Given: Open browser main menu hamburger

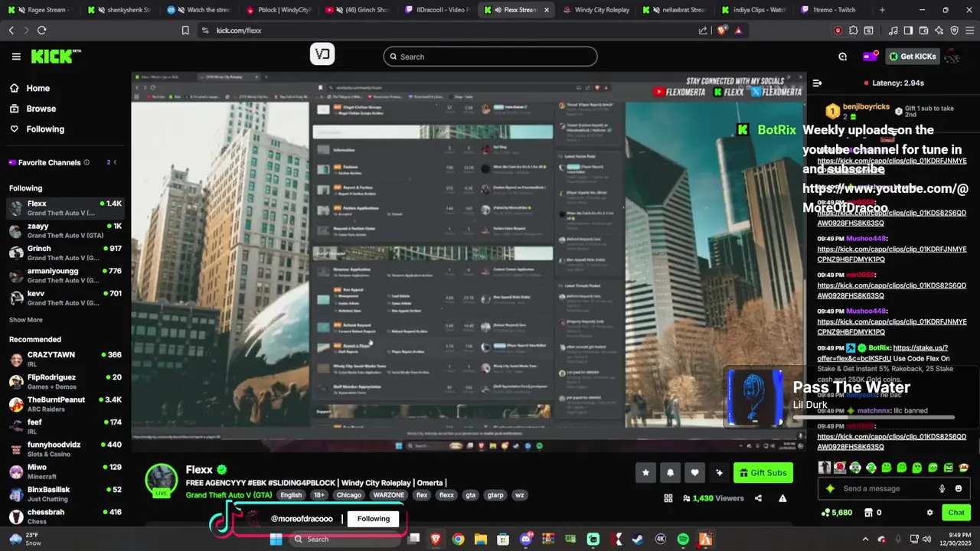Looking at the screenshot, I should [x=969, y=31].
